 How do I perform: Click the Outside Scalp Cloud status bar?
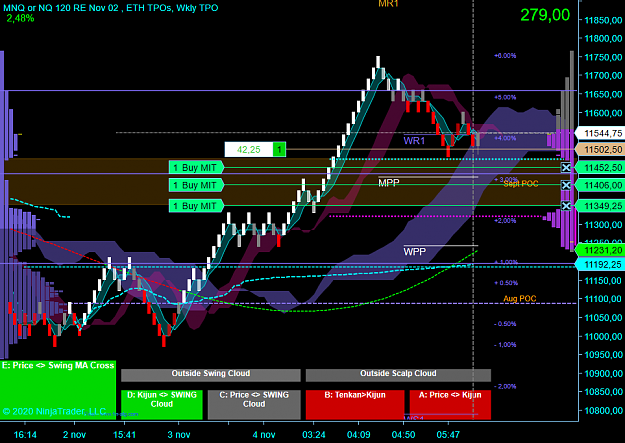pyautogui.click(x=398, y=375)
